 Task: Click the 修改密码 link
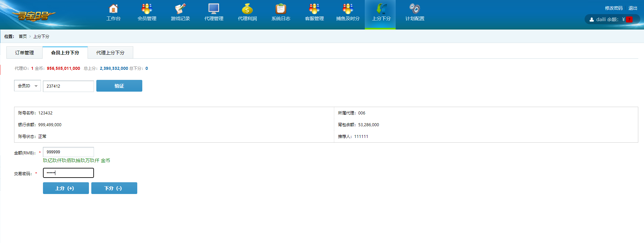[x=613, y=8]
